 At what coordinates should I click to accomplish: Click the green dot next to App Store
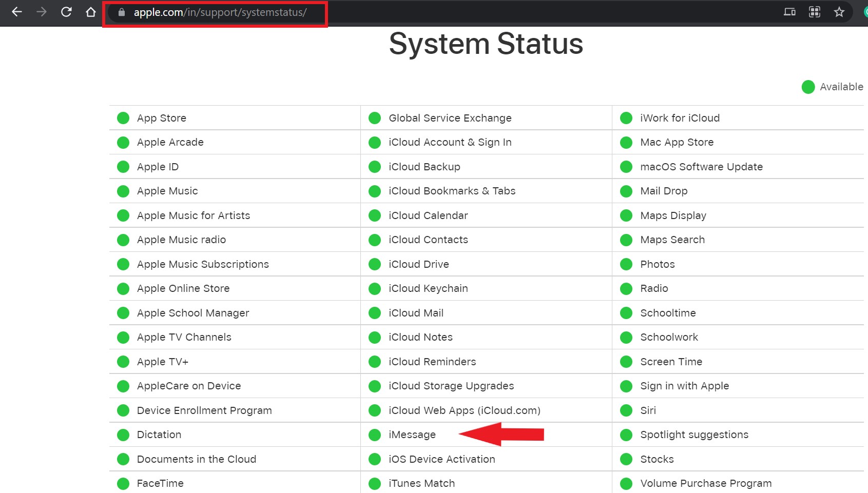(123, 118)
